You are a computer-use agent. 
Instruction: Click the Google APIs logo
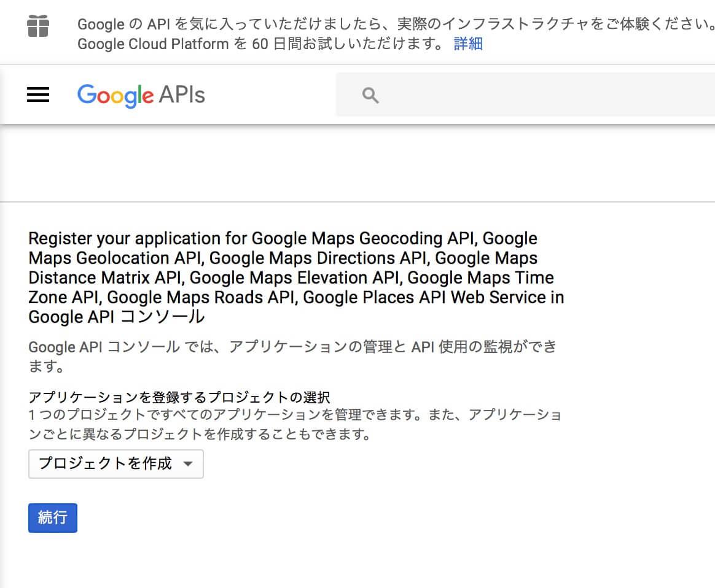[x=141, y=95]
